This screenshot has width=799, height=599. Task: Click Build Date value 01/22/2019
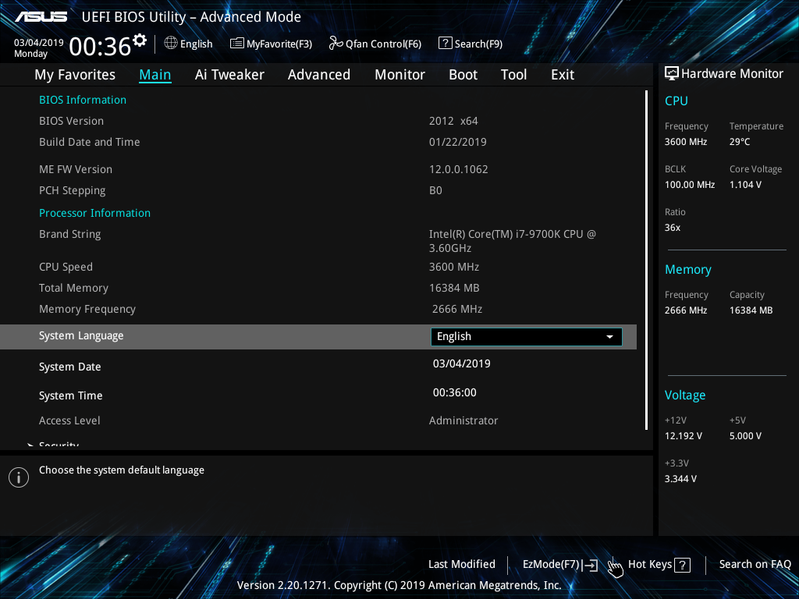(458, 142)
